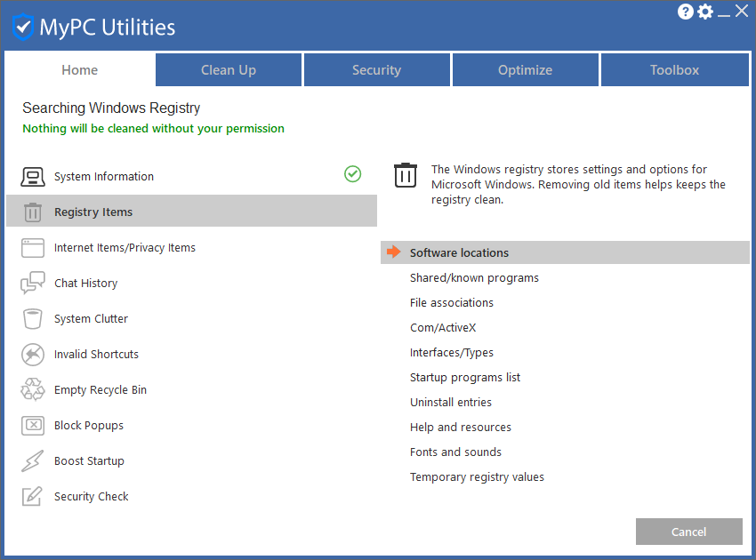The width and height of the screenshot is (756, 560).
Task: Select the Chat History label
Action: point(85,283)
